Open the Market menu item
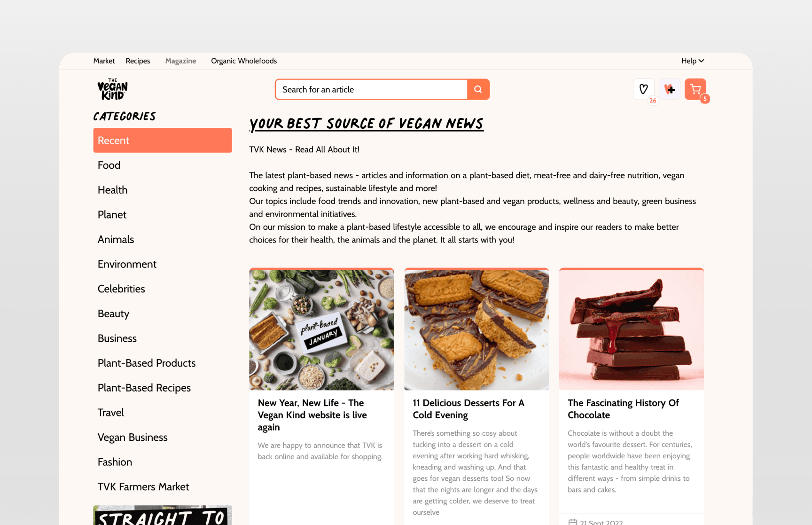The height and width of the screenshot is (525, 812). pyautogui.click(x=104, y=61)
